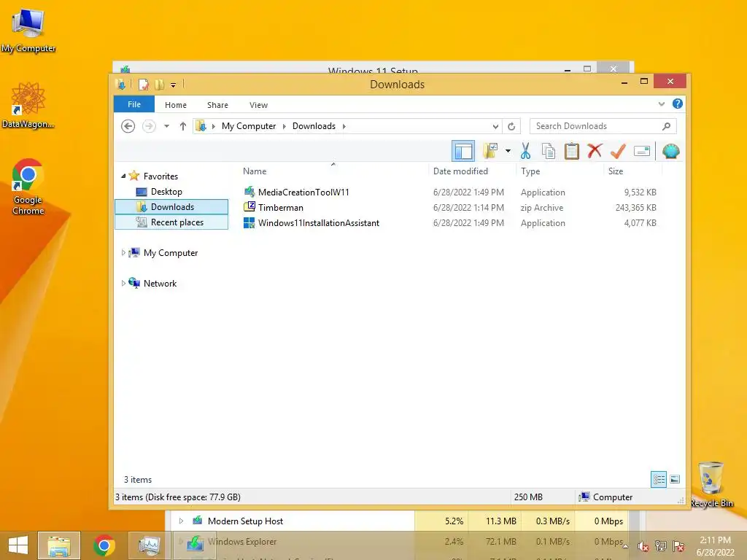Click the File Explorer taskbar icon
This screenshot has height=560, width=747.
coord(58,545)
